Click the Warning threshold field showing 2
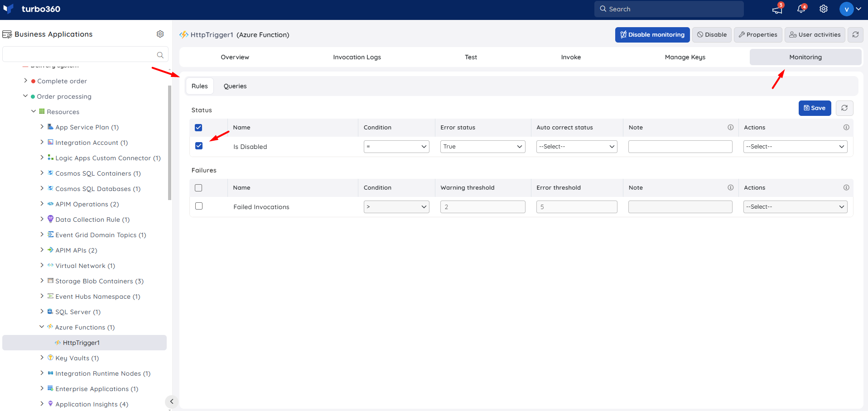Viewport: 868px width, 411px height. point(483,207)
